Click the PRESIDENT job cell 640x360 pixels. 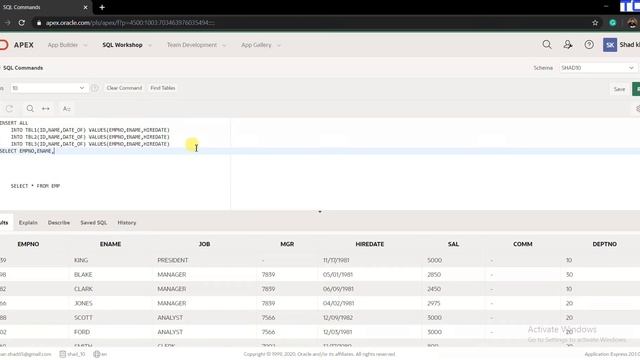point(173,260)
